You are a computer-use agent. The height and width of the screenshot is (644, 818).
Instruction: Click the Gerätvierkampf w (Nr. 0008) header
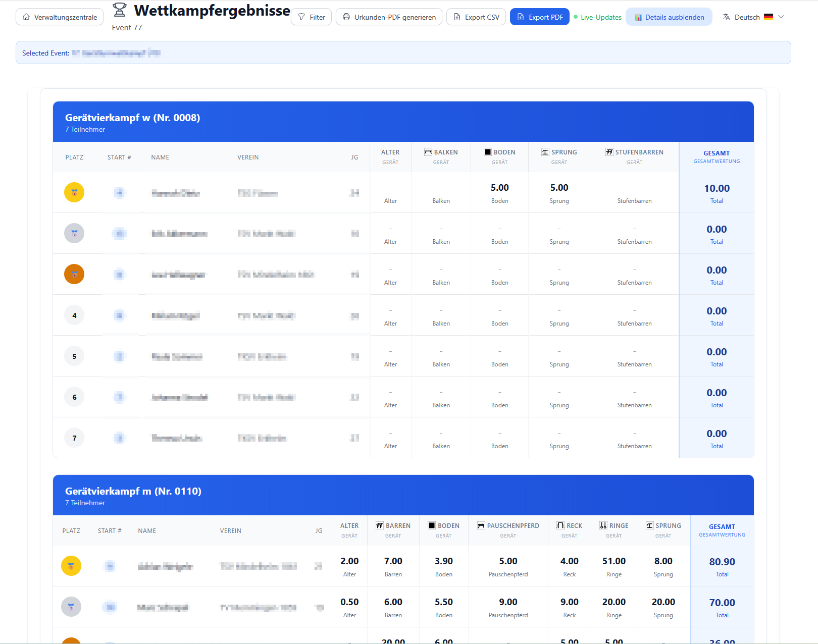(x=403, y=122)
